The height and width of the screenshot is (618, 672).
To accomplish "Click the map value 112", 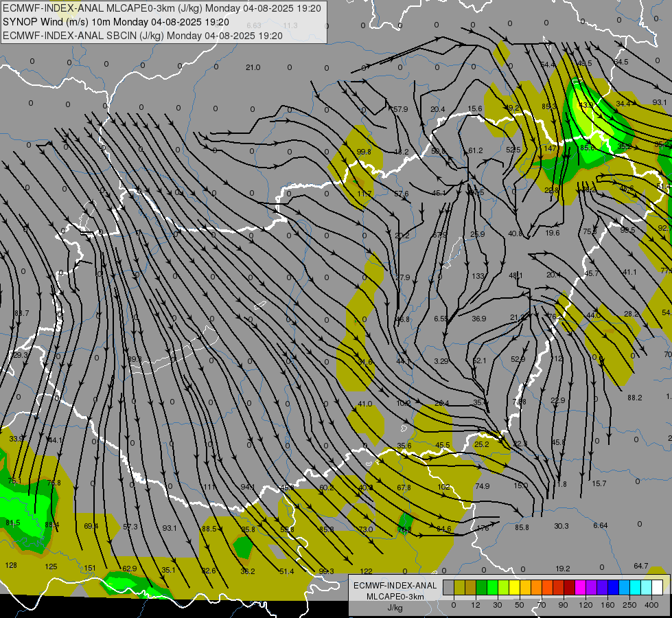I will click(557, 358).
